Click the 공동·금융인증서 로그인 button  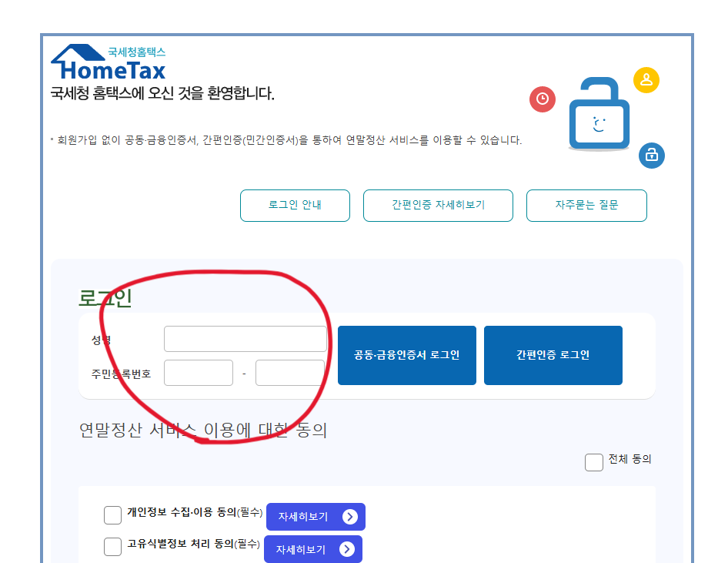406,355
